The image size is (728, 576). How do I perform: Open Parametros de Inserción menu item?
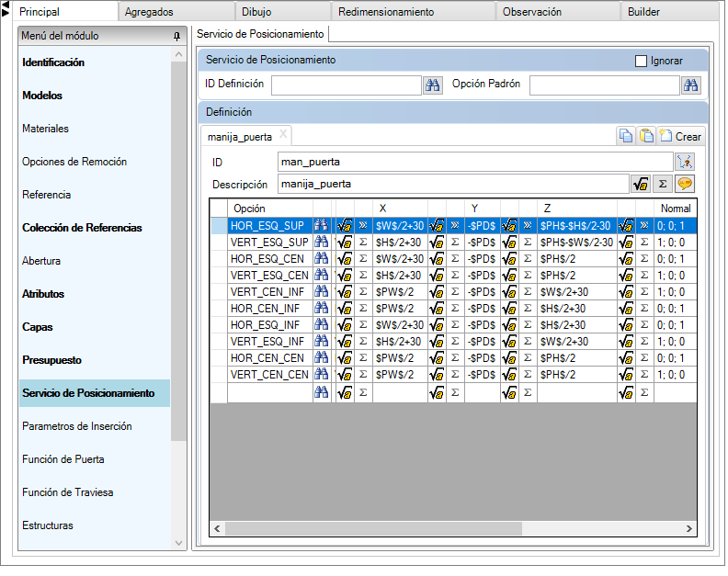point(77,426)
